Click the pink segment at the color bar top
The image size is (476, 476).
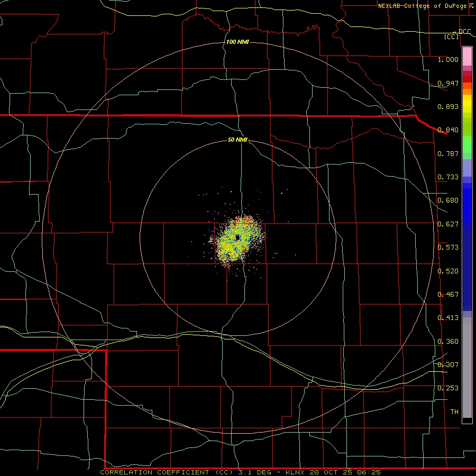pyautogui.click(x=467, y=57)
